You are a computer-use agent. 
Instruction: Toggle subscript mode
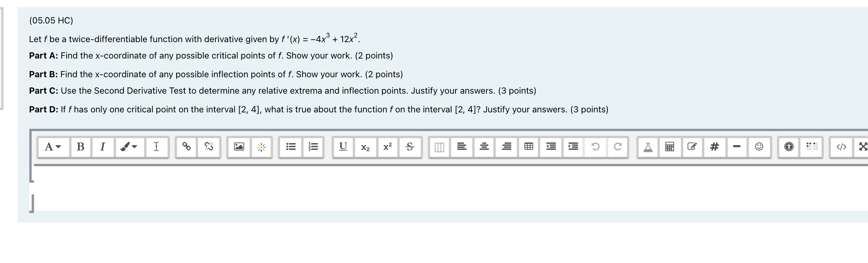pyautogui.click(x=364, y=147)
